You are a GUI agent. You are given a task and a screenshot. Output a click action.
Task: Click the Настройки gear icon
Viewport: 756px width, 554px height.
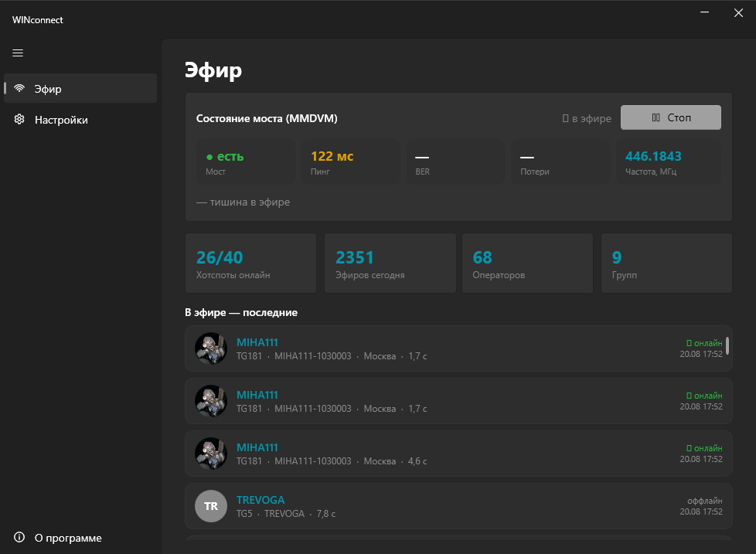click(x=19, y=119)
